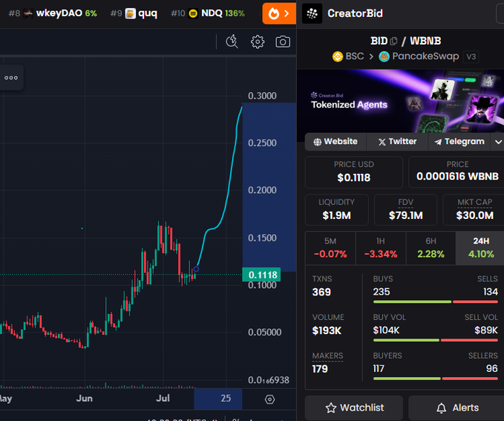Viewport: 504px width, 421px height.
Task: Click the MAKERS 179 value
Action: [x=320, y=369]
